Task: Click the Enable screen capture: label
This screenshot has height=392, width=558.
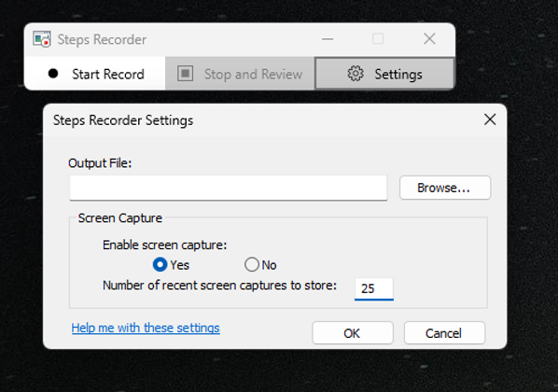Action: (164, 245)
